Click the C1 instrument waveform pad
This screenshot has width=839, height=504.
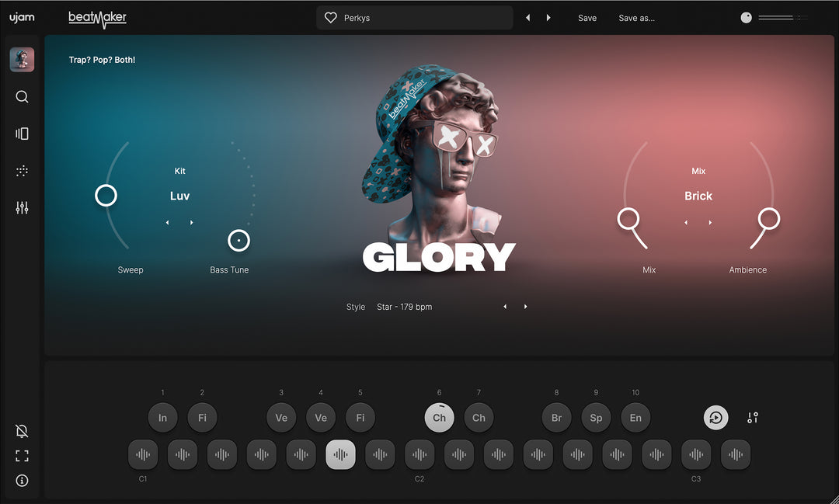tap(143, 455)
